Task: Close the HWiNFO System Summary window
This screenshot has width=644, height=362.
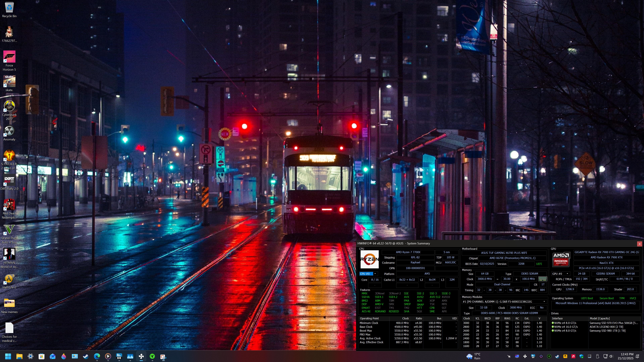Action: click(x=639, y=244)
